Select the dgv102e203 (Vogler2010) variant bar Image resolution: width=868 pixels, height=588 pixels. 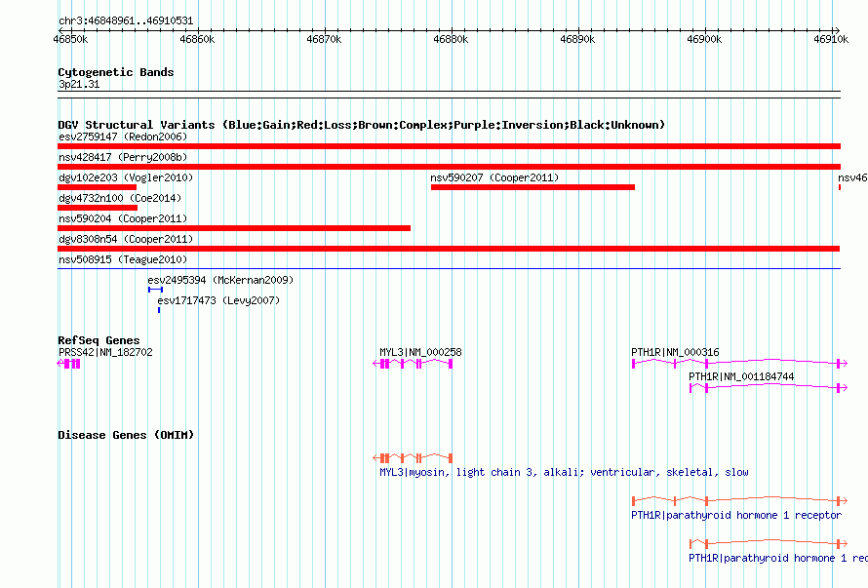97,187
